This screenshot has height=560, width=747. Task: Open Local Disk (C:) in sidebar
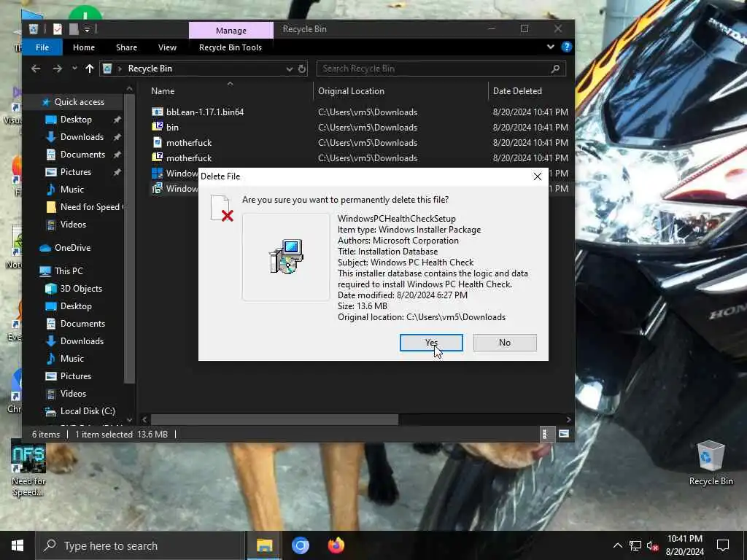pyautogui.click(x=88, y=411)
